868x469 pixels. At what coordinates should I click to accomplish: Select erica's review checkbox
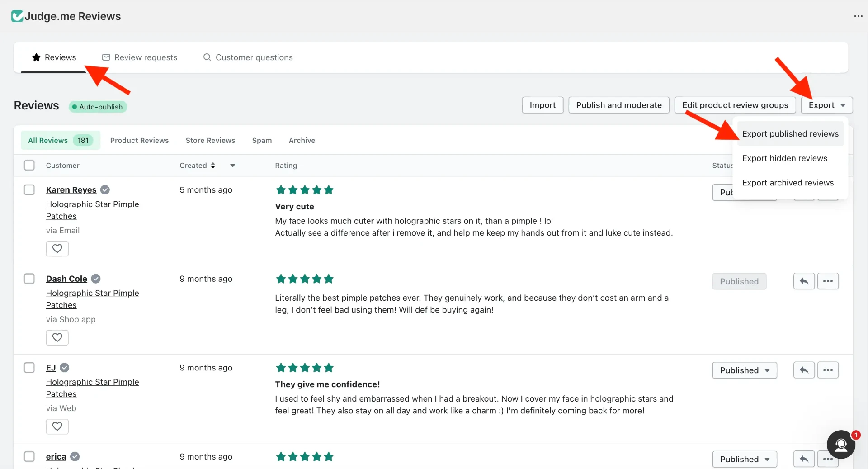pos(29,457)
